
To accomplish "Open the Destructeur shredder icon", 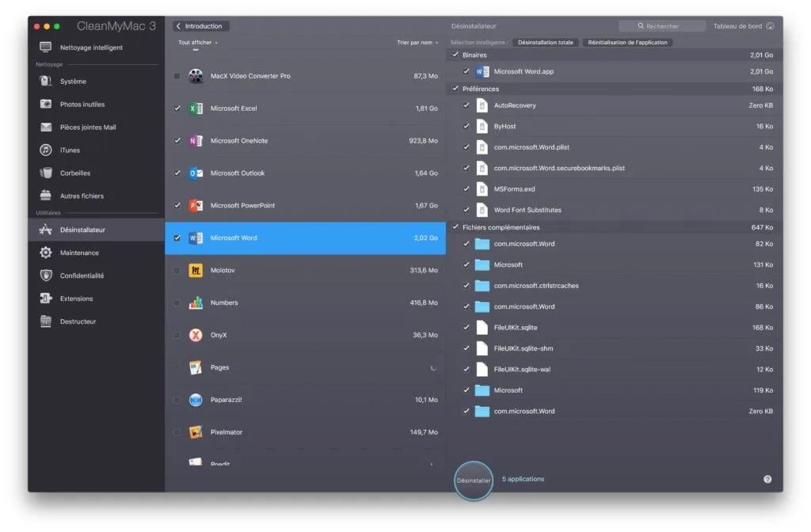I will [45, 321].
